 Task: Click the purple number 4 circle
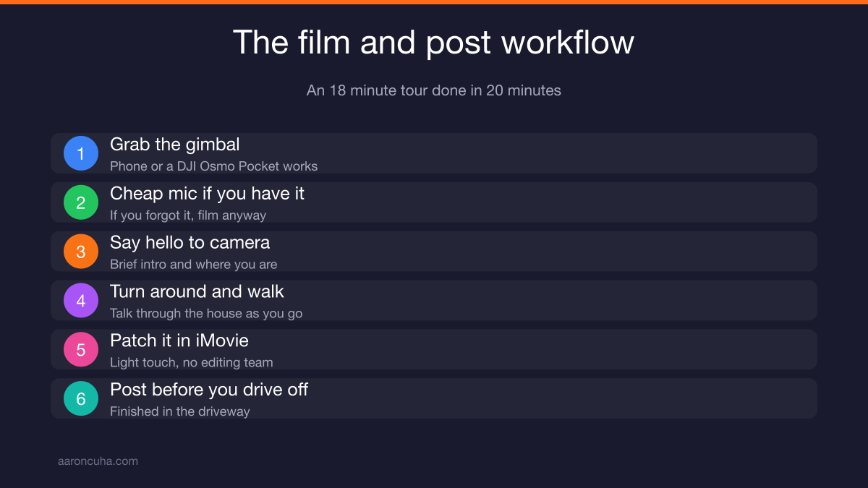tap(81, 301)
